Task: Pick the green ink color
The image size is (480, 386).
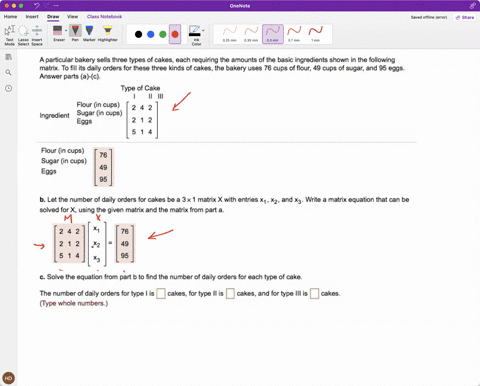Action: [x=163, y=34]
